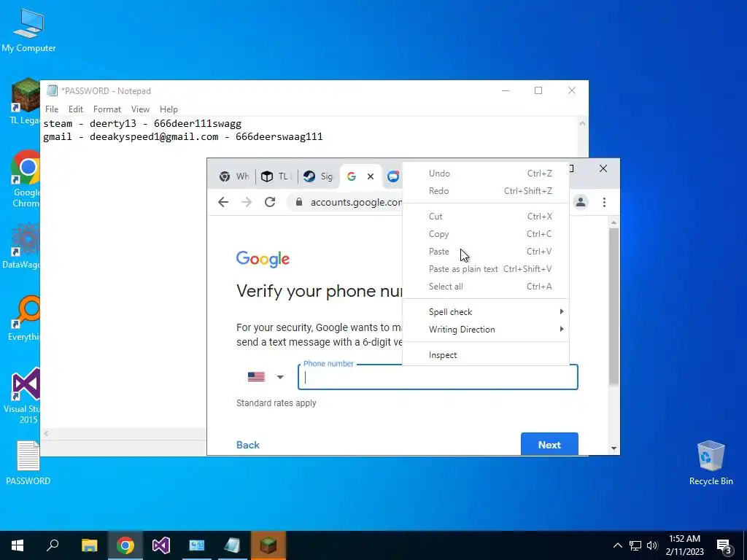Open My Computer desktop icon
This screenshot has height=560, width=747.
(x=28, y=31)
